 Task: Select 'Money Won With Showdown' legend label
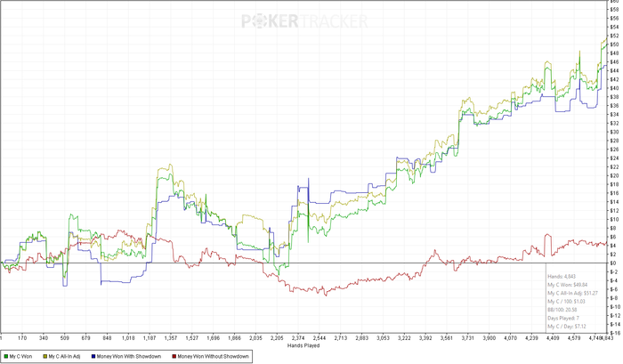click(129, 357)
